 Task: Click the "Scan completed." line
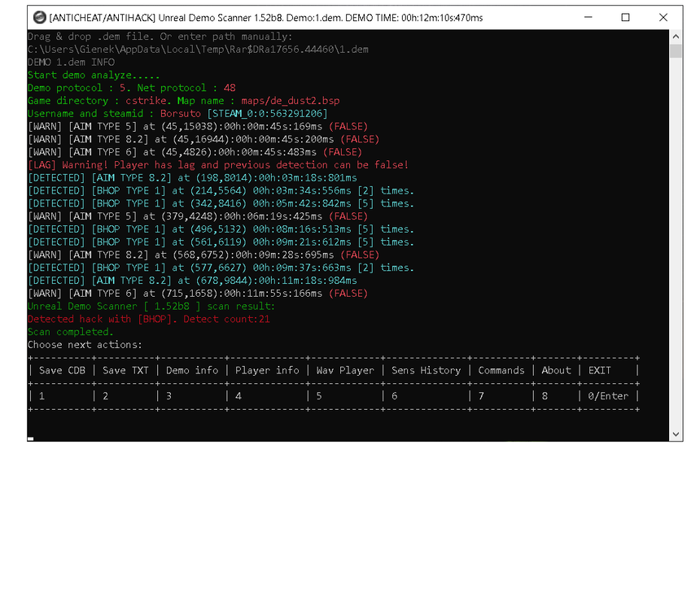pos(71,332)
